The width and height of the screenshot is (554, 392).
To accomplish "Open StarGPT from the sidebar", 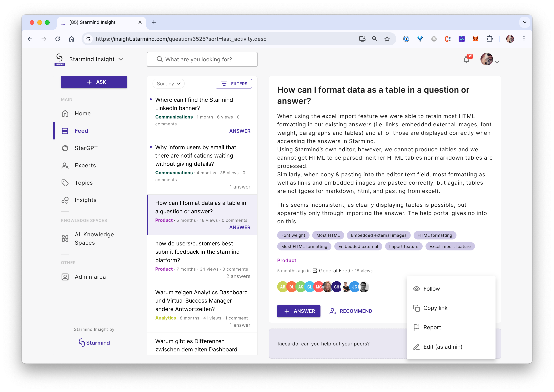I will click(x=86, y=148).
